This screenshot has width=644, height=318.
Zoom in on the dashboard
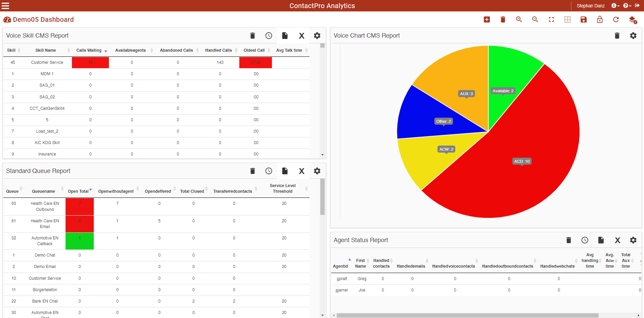[x=519, y=19]
